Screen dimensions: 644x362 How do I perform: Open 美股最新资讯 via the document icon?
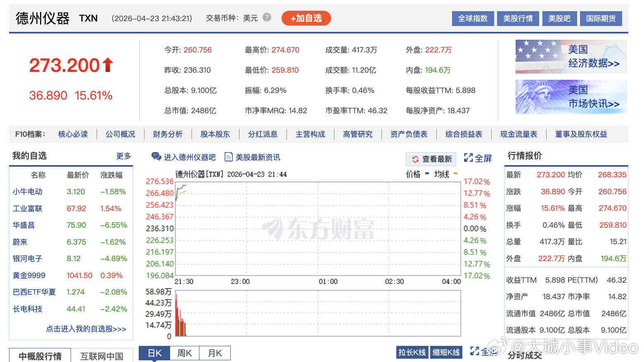tap(229, 157)
